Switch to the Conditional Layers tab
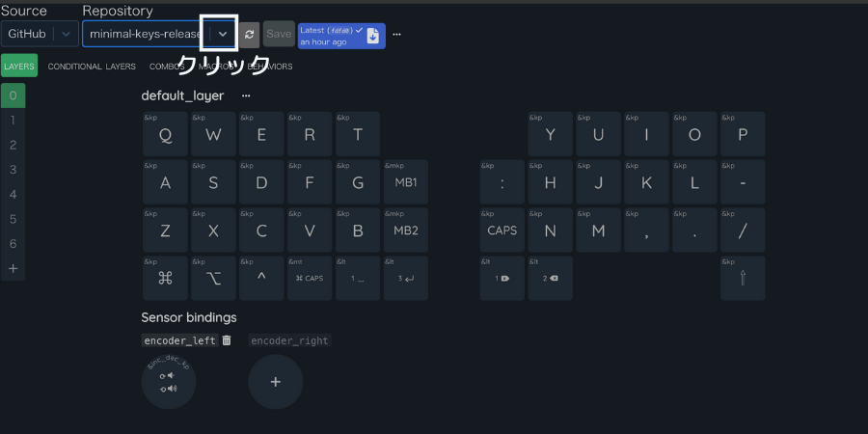Image resolution: width=868 pixels, height=434 pixels. [92, 67]
